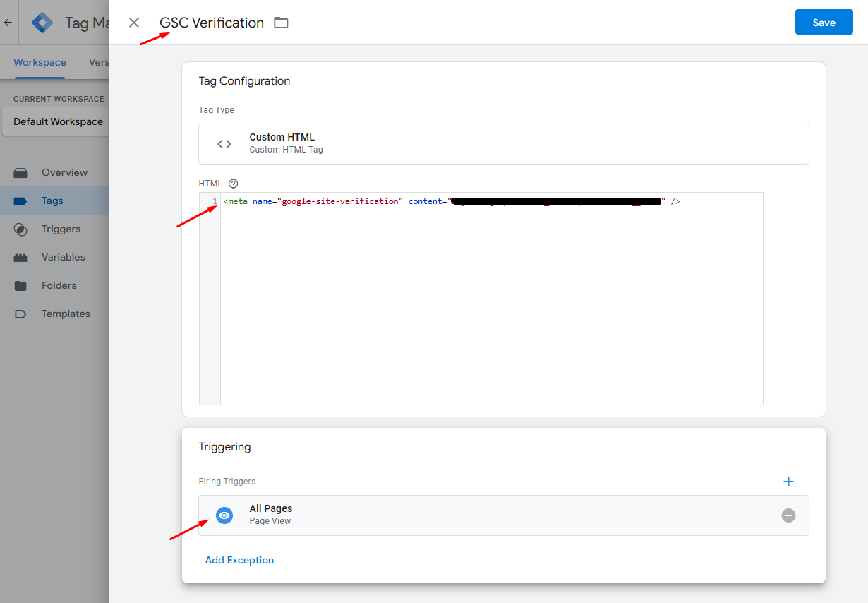Click the All Pages eye icon
868x603 pixels.
pyautogui.click(x=224, y=515)
